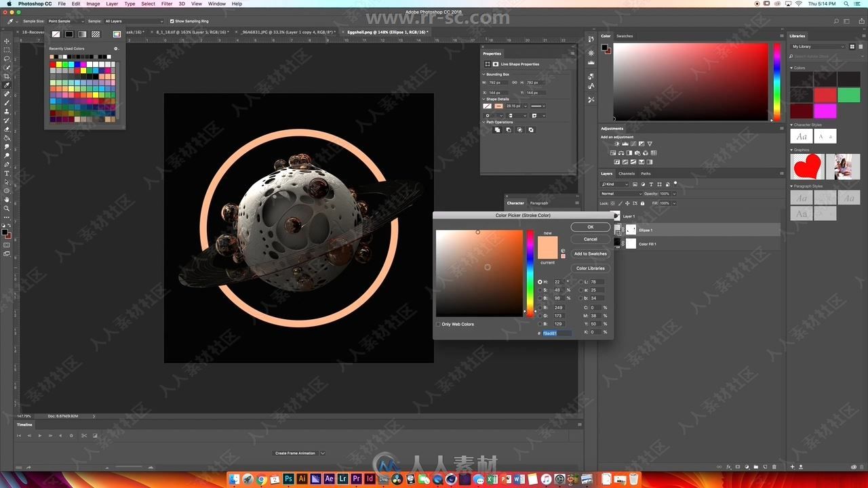
Task: Click the stroke color swatch in Properties
Action: 499,106
